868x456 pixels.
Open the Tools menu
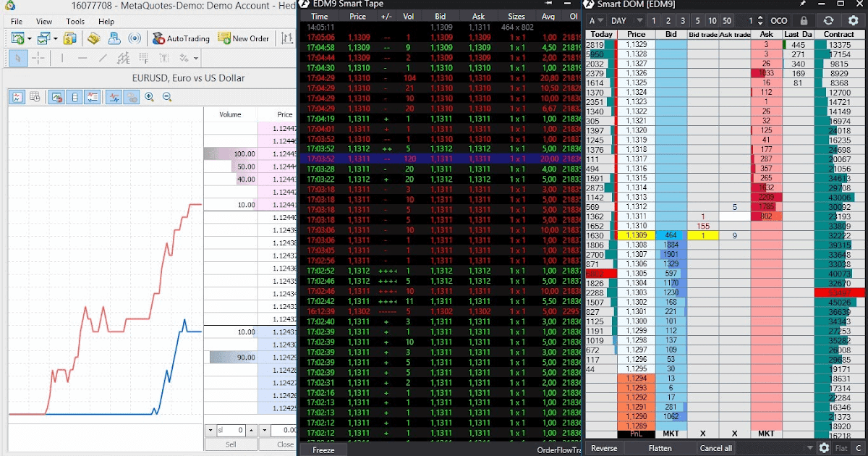tap(75, 22)
